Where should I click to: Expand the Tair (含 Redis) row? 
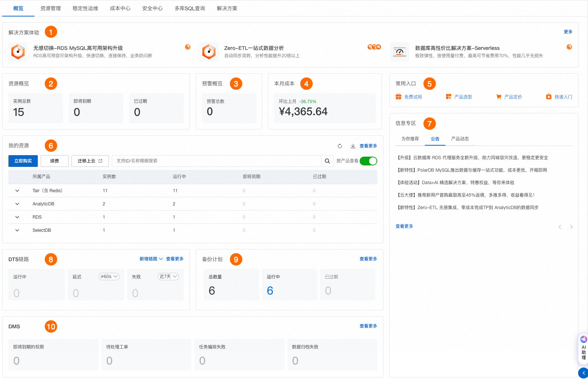point(17,191)
